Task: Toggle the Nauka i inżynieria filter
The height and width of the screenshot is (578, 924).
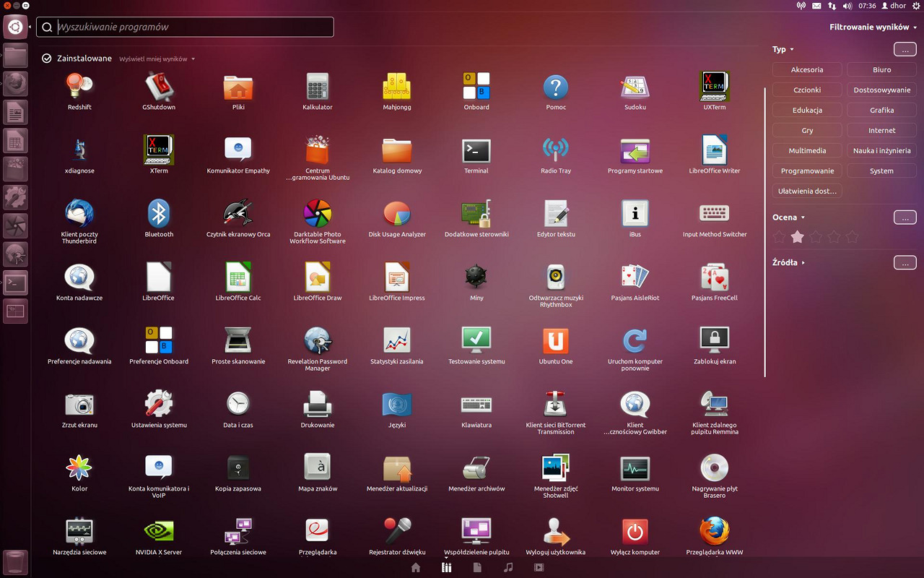Action: coord(881,151)
